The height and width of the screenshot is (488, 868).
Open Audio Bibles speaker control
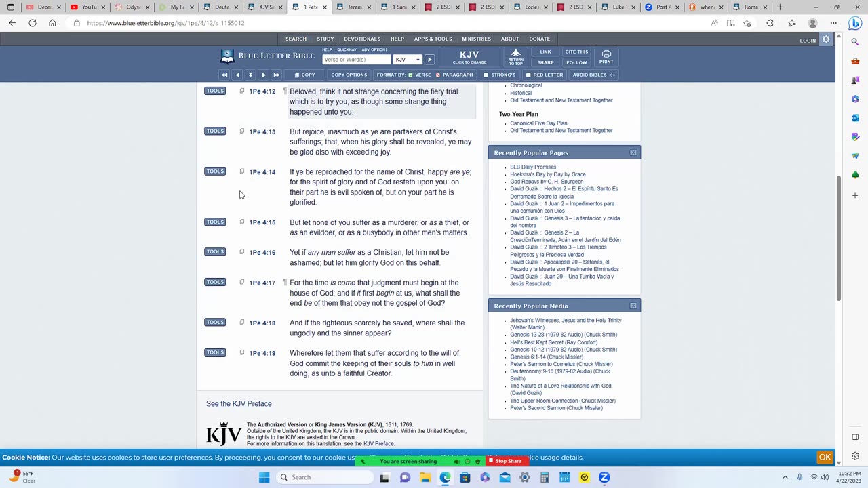612,75
